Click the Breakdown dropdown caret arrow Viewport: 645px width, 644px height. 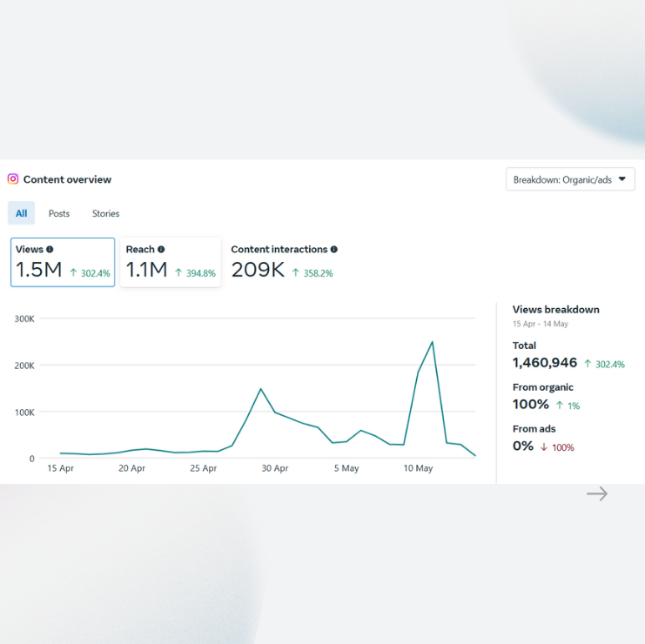621,179
